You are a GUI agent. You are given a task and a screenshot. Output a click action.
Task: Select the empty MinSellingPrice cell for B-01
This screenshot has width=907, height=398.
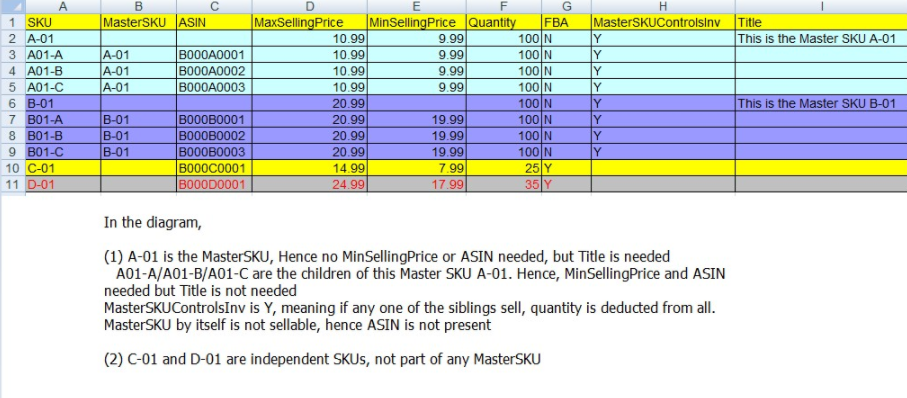[x=416, y=104]
